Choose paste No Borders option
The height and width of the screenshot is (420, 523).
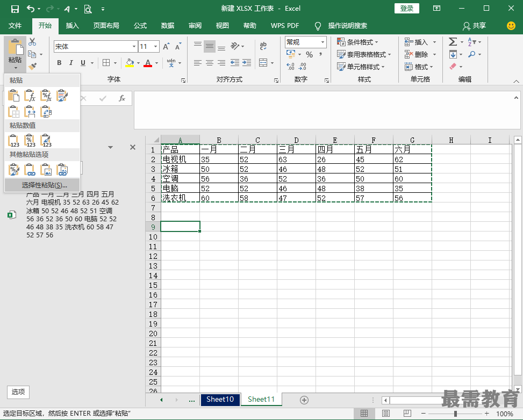point(13,112)
